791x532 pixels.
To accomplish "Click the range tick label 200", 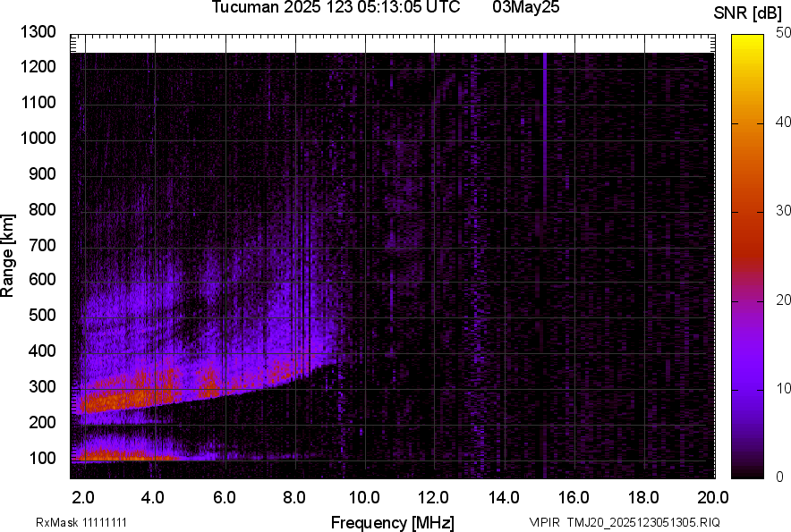I will (x=42, y=422).
